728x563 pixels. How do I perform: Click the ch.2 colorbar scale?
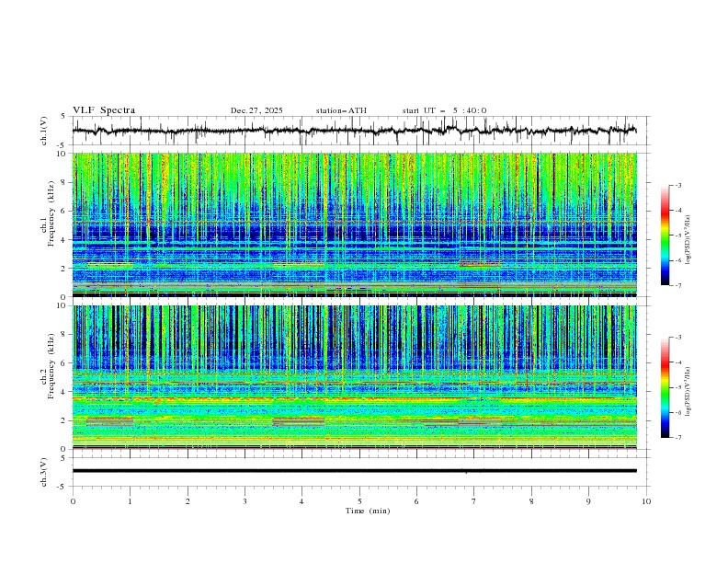tap(665, 387)
